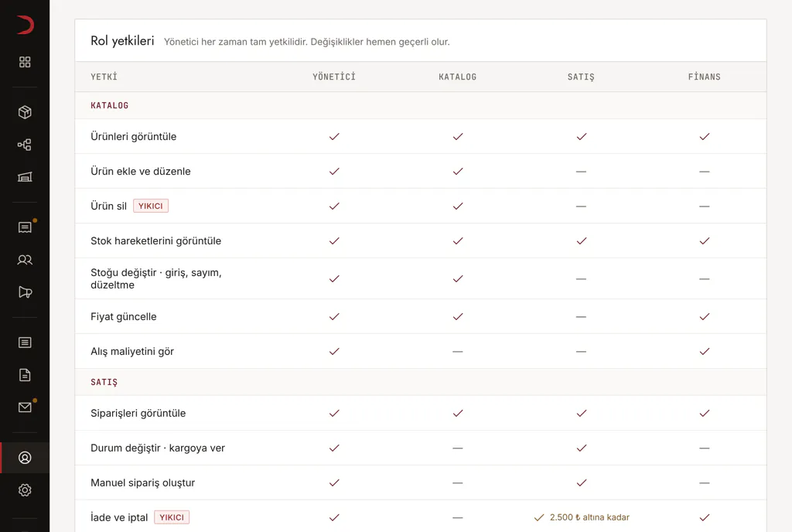Viewport: 792px width, 532px height.
Task: Toggle Durum değiştir permission for Finans role
Action: [x=704, y=448]
